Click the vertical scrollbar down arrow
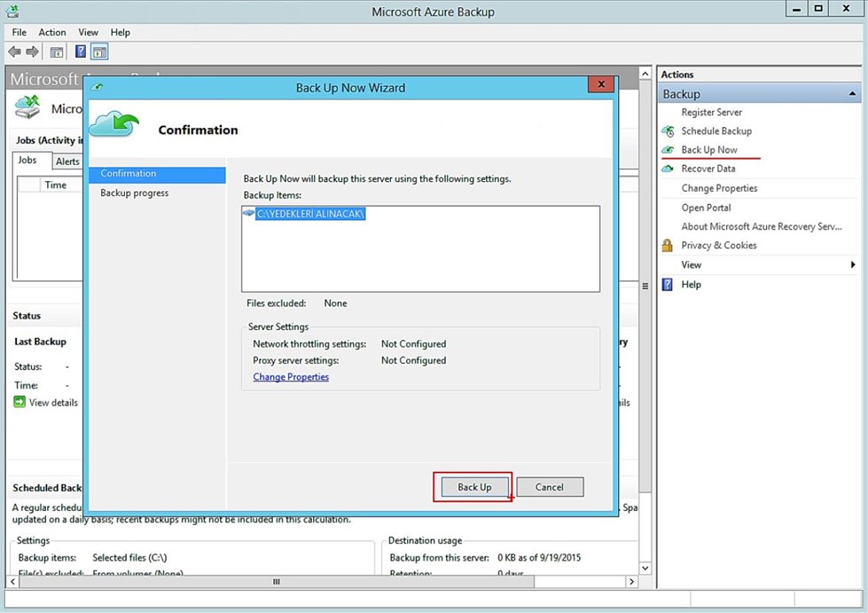The height and width of the screenshot is (613, 868). coord(645,568)
